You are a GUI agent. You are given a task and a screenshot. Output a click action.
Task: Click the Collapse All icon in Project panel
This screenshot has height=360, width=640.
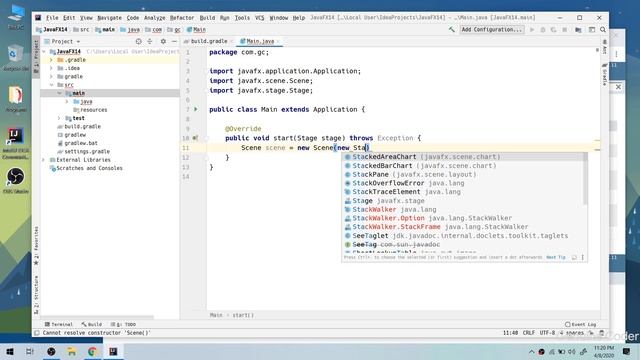(x=150, y=41)
